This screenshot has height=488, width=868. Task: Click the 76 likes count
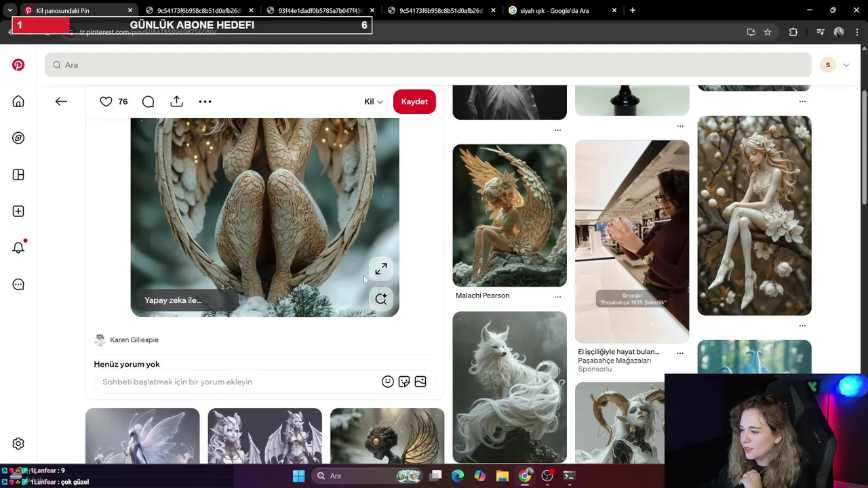click(123, 102)
